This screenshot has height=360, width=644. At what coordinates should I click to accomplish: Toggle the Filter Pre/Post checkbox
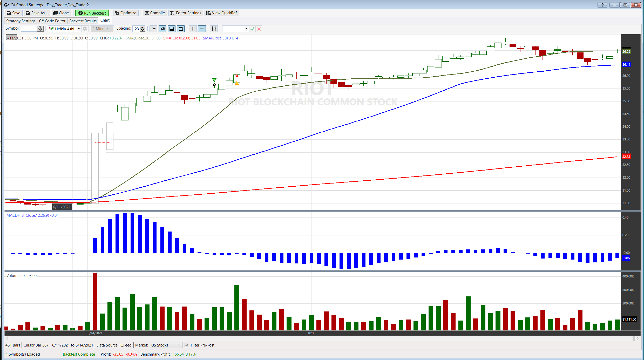(x=187, y=345)
